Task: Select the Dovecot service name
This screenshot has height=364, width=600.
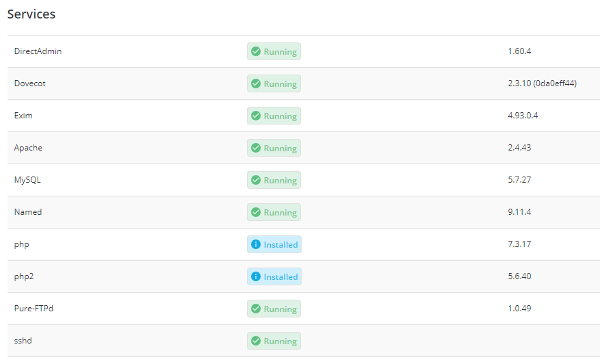Action: (30, 83)
